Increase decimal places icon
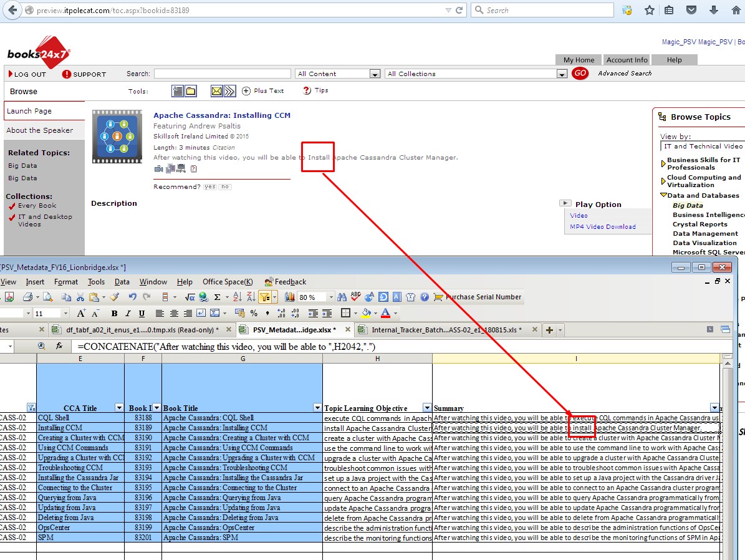745x560 pixels. tap(281, 313)
